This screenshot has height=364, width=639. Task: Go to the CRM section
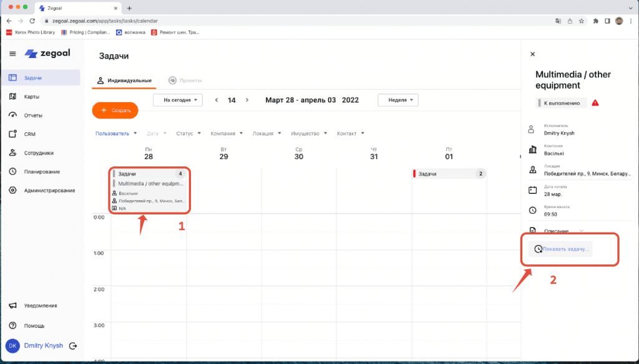[29, 134]
